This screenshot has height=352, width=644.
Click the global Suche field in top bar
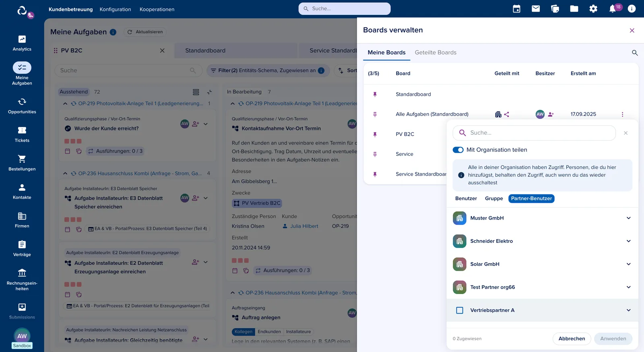[x=345, y=8]
